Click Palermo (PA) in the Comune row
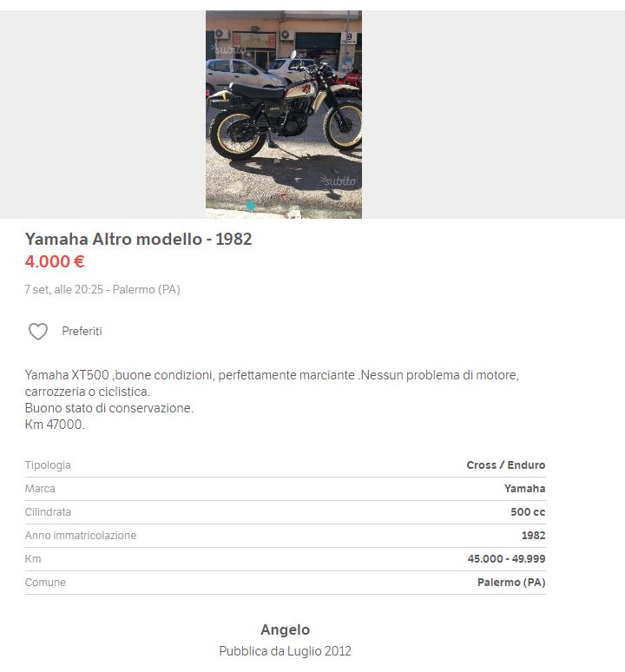 click(x=511, y=583)
